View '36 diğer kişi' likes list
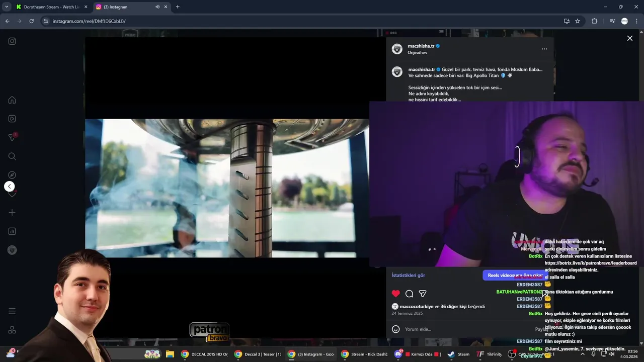The image size is (644, 362). click(x=454, y=306)
